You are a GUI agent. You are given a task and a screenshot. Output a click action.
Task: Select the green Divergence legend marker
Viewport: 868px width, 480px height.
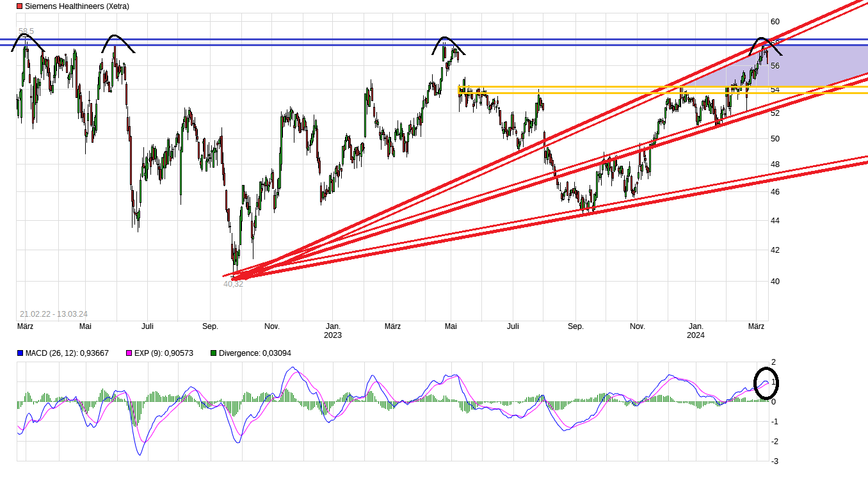click(214, 353)
